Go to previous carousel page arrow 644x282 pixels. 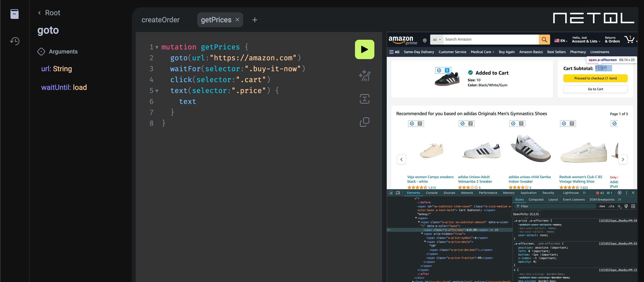pyautogui.click(x=401, y=159)
